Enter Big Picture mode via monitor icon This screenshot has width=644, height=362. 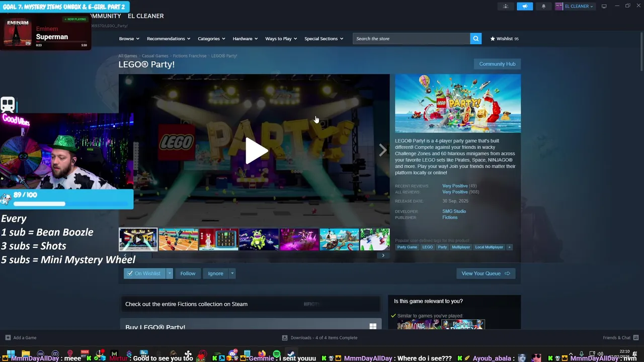coord(604,6)
